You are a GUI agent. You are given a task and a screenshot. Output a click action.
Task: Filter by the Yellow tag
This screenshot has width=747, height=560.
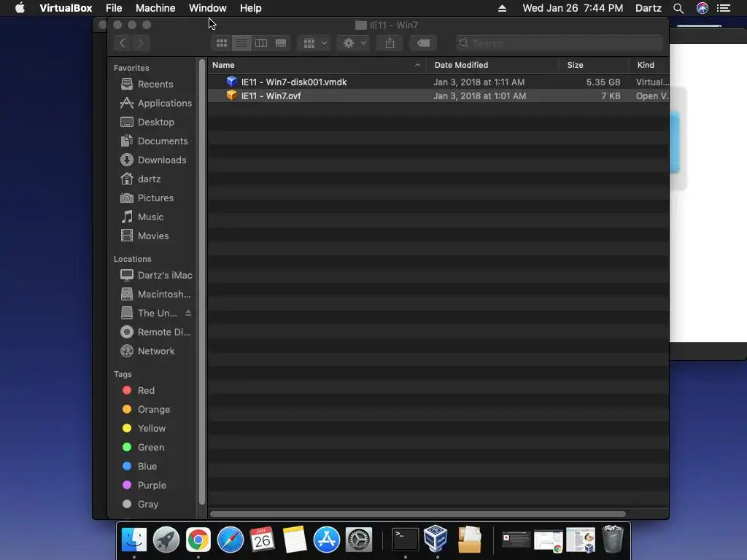144,428
